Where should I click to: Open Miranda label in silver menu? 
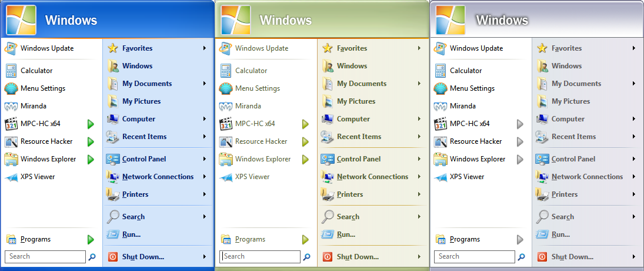coord(462,106)
